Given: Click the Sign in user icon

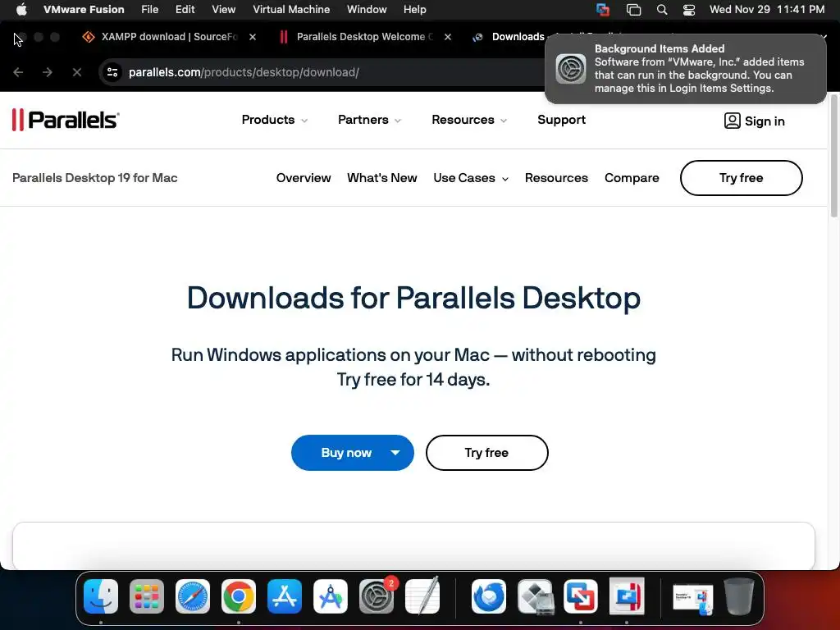Looking at the screenshot, I should (732, 121).
